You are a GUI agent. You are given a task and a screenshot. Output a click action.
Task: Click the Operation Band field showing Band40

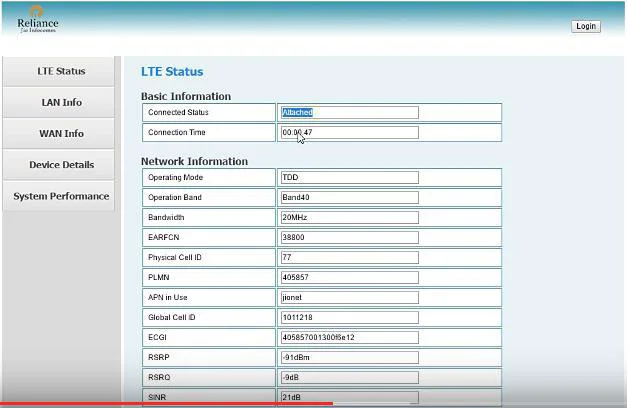point(349,197)
